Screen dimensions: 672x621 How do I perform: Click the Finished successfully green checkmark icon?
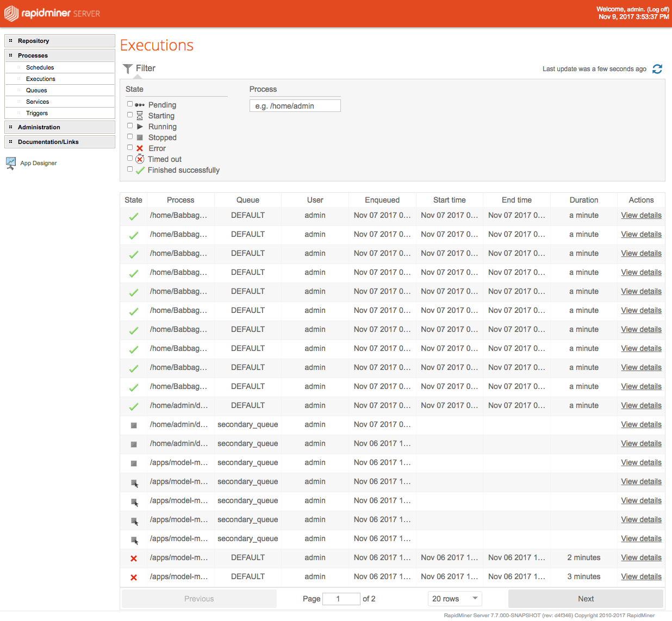click(140, 171)
